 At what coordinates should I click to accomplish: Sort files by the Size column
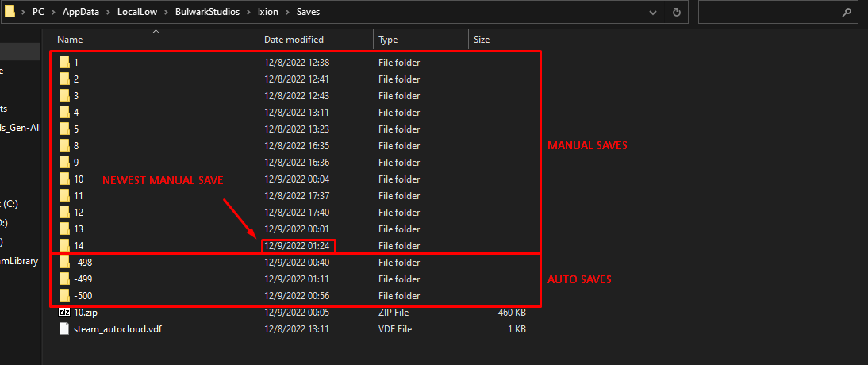482,39
